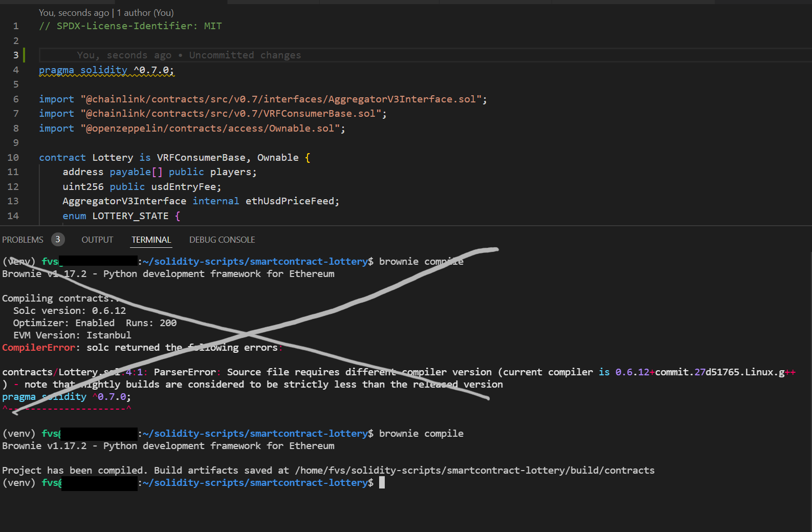
Task: Click the terminal cursor at the last prompt
Action: (382, 483)
